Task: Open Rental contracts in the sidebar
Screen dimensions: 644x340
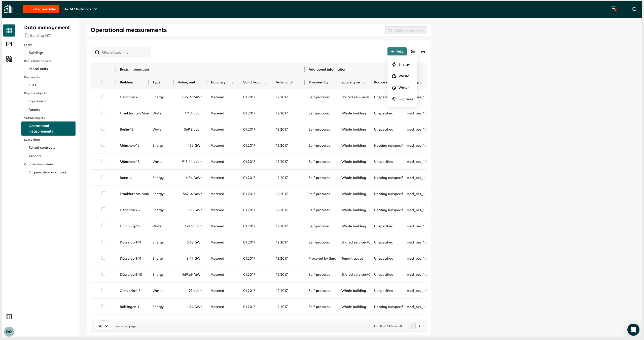Action: pos(42,147)
